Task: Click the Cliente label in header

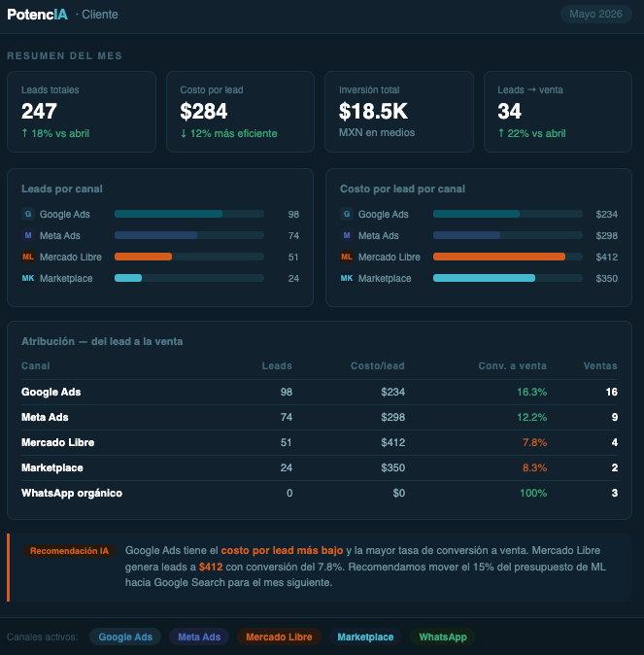Action: pos(100,15)
